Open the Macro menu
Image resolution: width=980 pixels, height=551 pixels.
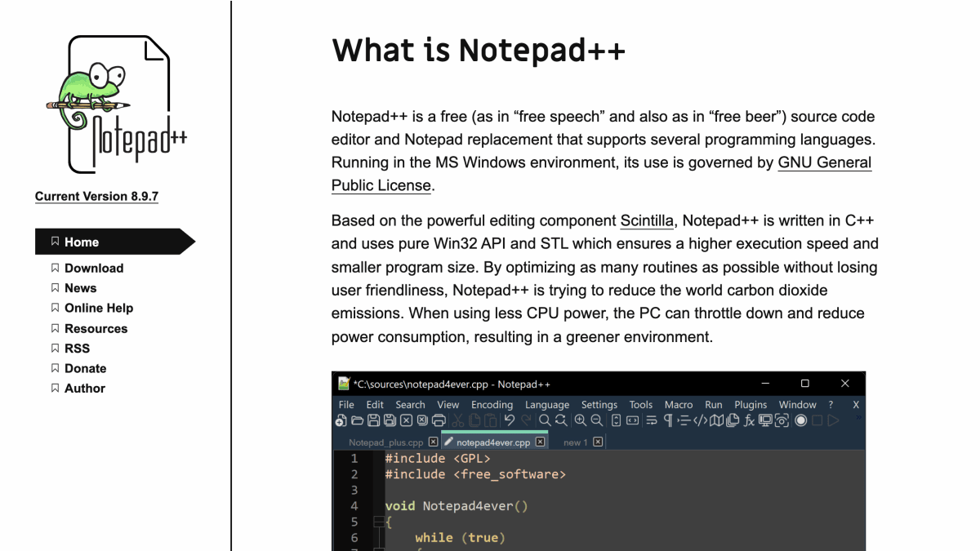pyautogui.click(x=679, y=405)
